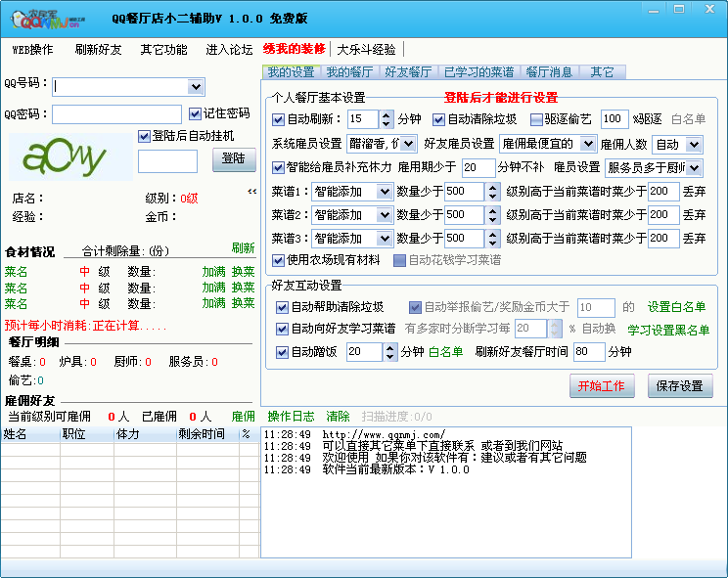This screenshot has width=728, height=578.
Task: Collapse the panel with the << arrow
Action: click(x=251, y=192)
